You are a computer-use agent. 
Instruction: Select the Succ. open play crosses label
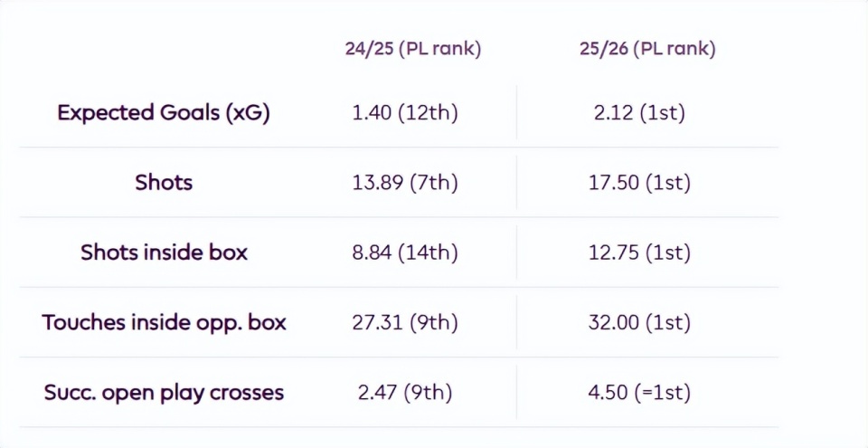click(164, 393)
